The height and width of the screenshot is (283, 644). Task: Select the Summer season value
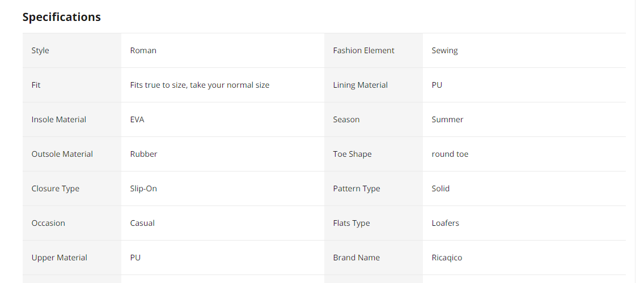[447, 119]
